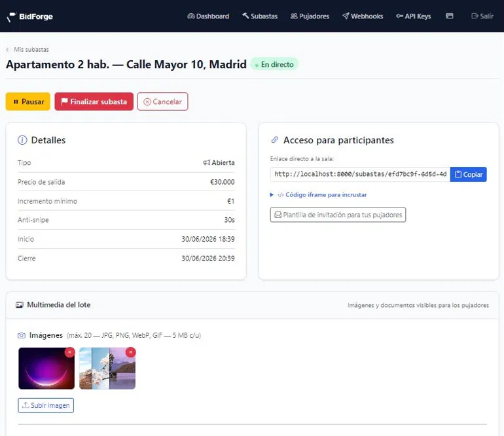
Task: Click 'Imágenes y documentos visibles para los pujadores' text
Action: coord(418,305)
